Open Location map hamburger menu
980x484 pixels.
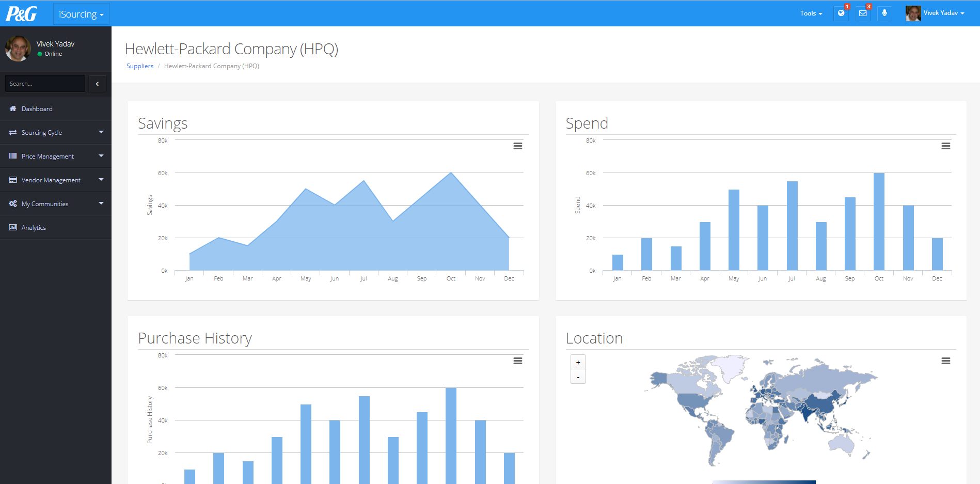946,361
